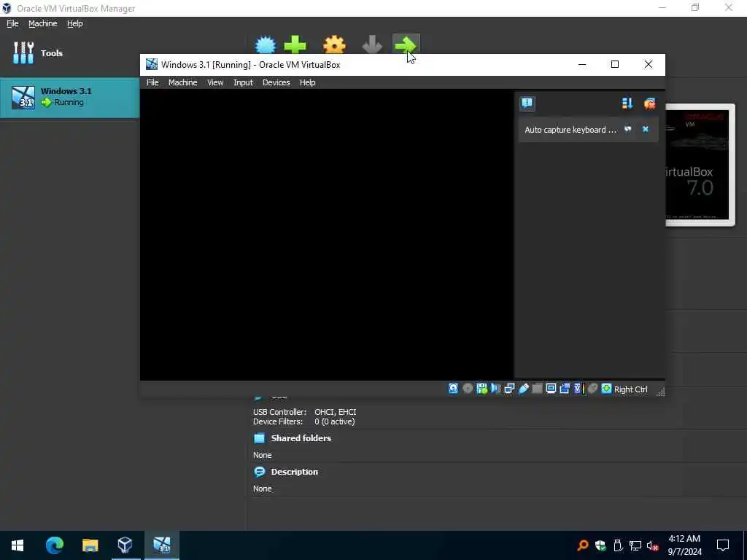This screenshot has height=560, width=747.
Task: Click the notification sort order icon
Action: coord(627,104)
